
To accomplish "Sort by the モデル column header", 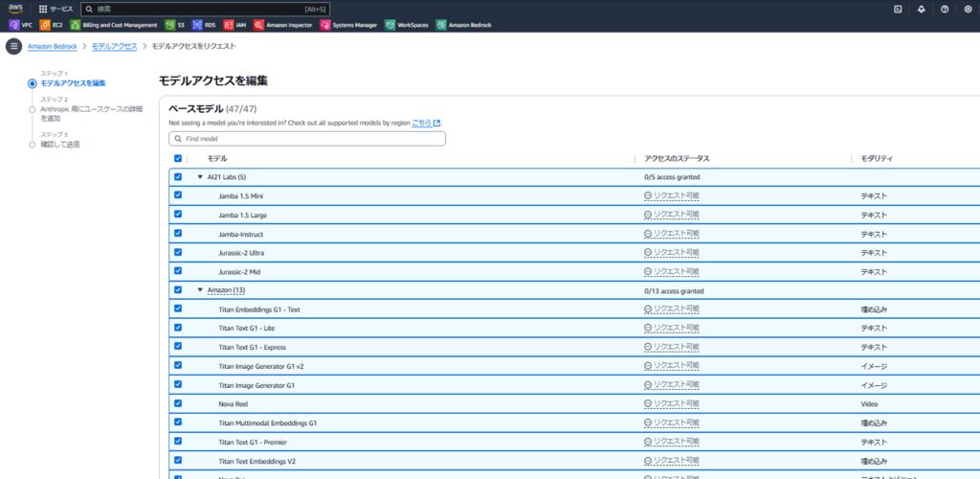I will pos(217,159).
